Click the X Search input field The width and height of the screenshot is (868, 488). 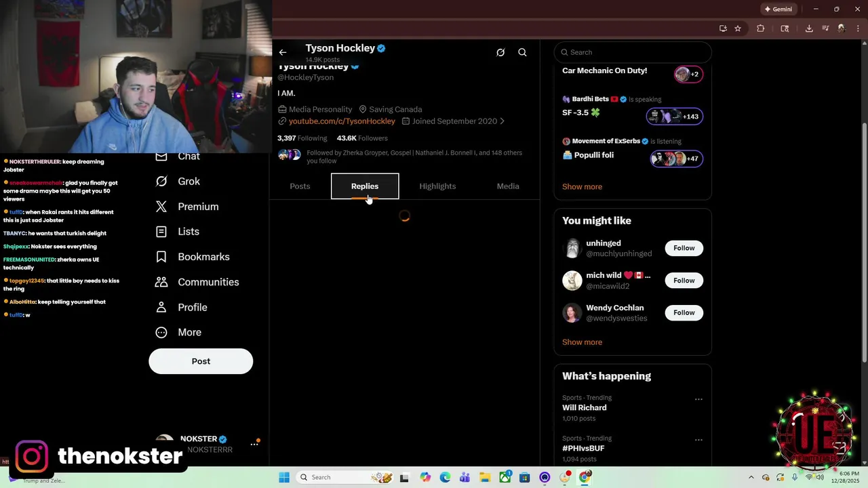[x=633, y=52]
